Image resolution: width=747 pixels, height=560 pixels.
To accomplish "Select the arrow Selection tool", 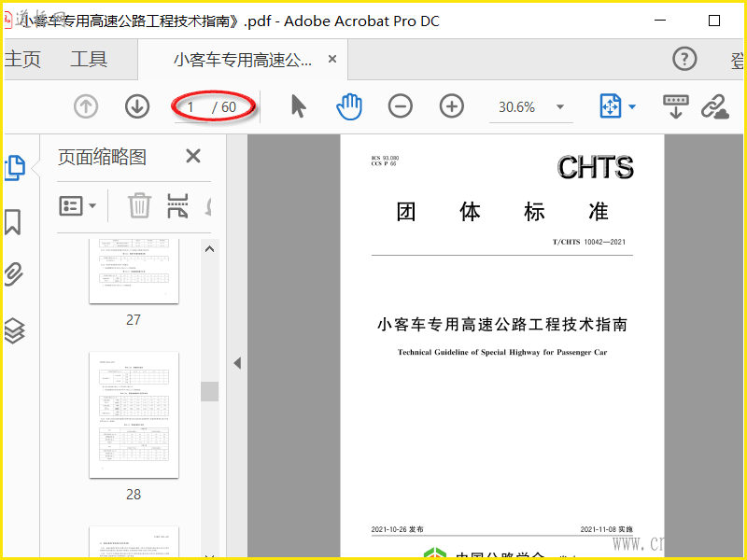I will pyautogui.click(x=299, y=105).
